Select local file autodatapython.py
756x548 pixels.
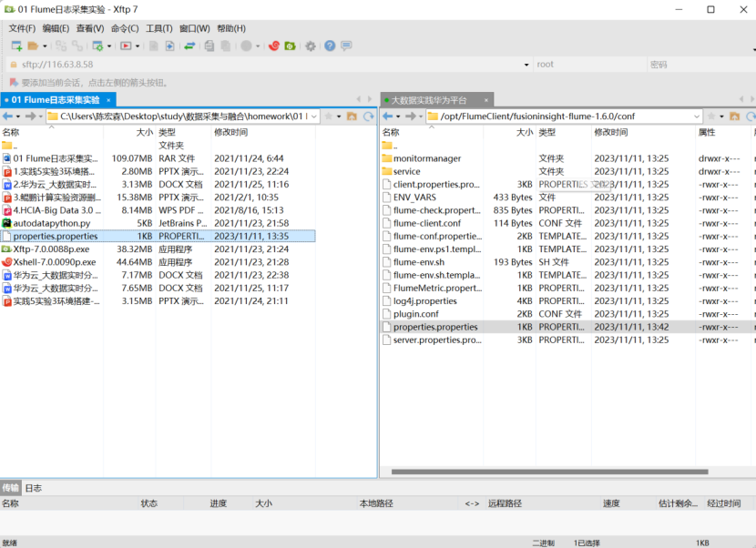tap(158, 223)
